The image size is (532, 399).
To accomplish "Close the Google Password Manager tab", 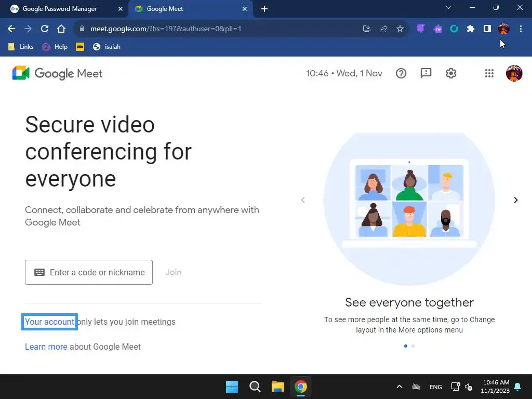I will (121, 9).
